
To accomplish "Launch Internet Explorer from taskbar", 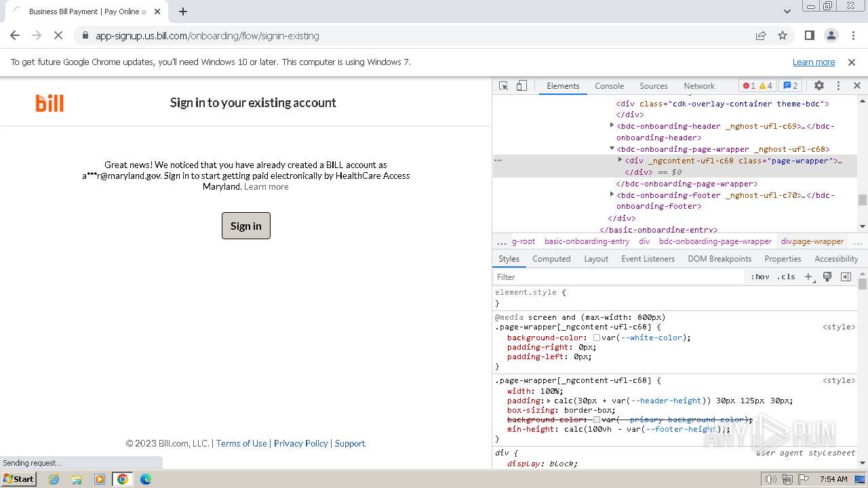I will (54, 479).
